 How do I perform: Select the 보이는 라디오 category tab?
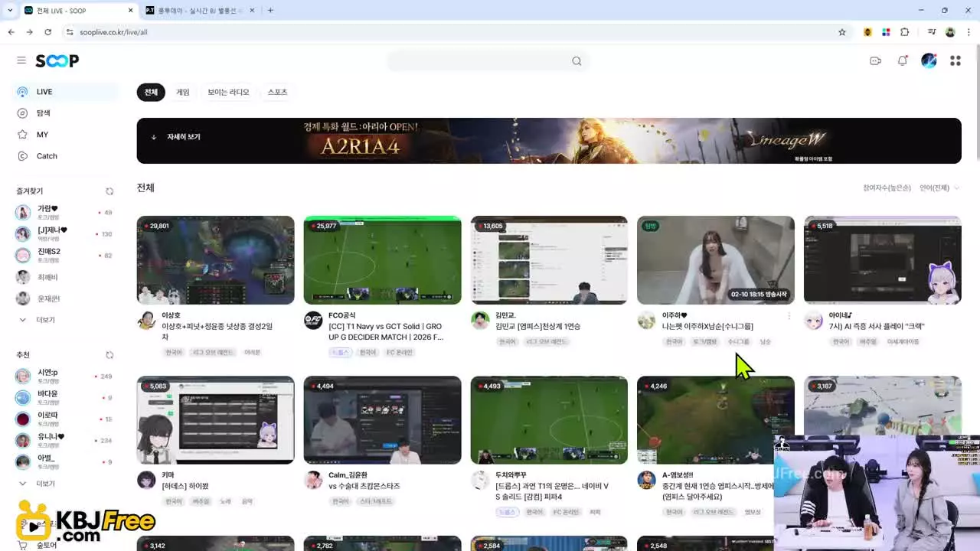click(x=228, y=93)
